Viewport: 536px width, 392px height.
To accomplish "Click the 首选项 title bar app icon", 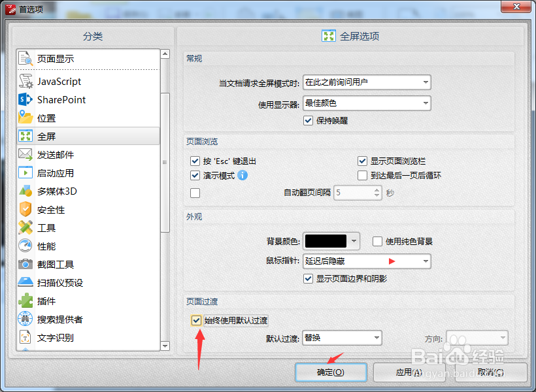I will coord(10,9).
